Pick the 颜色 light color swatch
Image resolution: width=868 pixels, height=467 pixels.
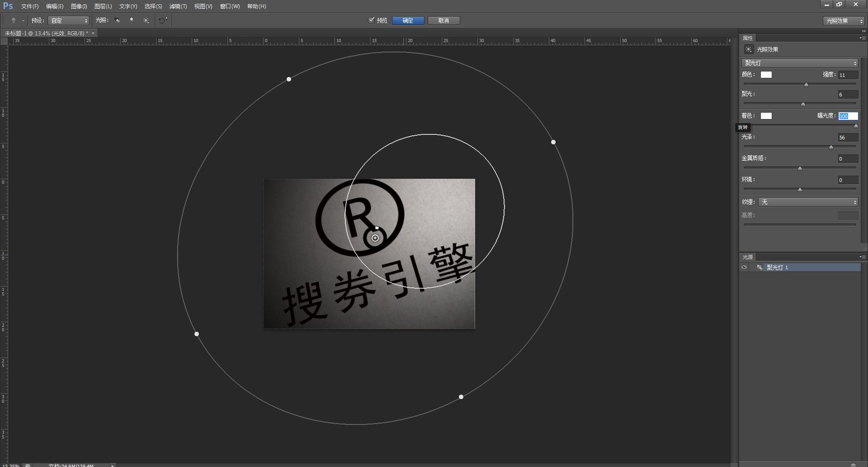(x=766, y=75)
